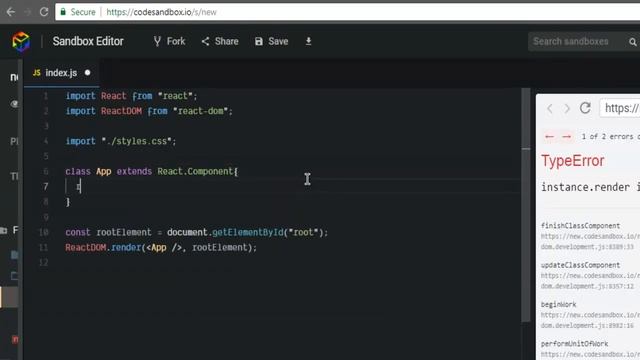Click the browser back arrow

point(11,12)
